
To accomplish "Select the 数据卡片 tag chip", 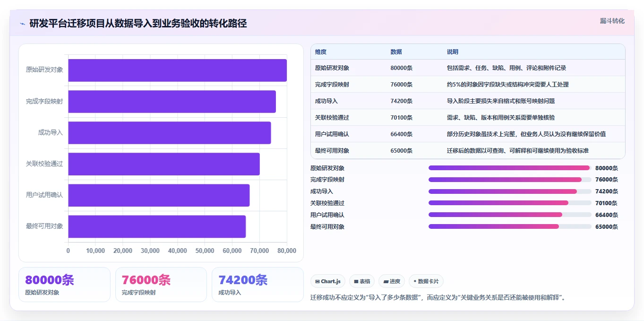I will [426, 281].
